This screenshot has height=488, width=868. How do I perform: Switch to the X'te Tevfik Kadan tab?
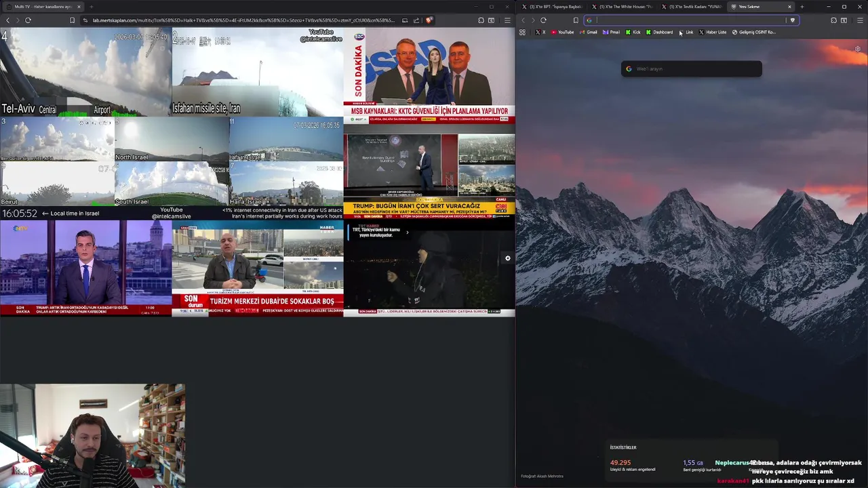(x=692, y=7)
